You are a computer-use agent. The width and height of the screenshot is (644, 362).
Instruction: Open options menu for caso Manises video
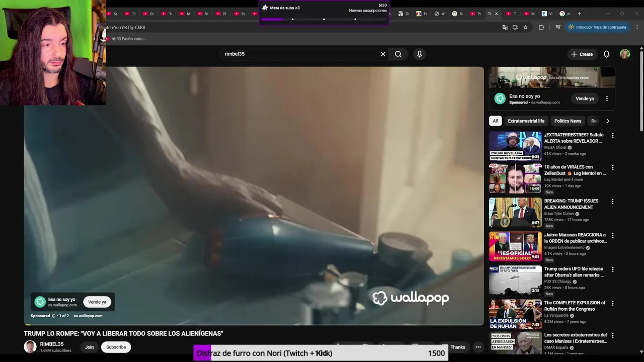coord(612,335)
